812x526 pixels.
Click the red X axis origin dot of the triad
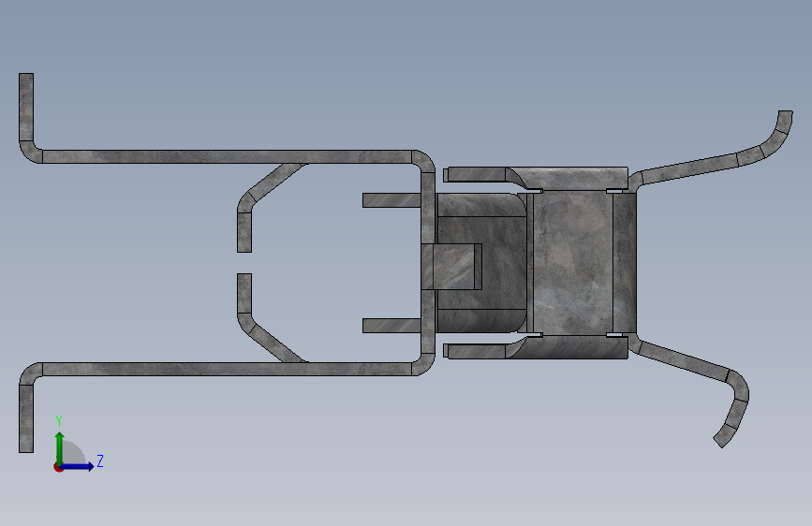[58, 467]
